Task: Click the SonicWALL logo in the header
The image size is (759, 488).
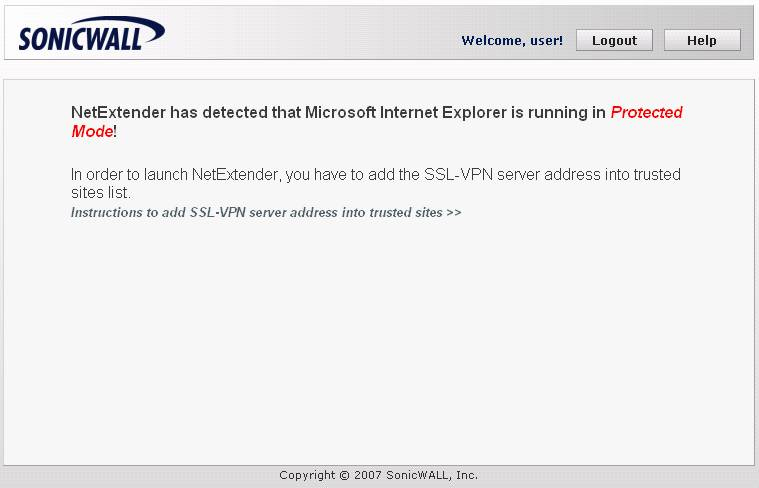Action: 92,33
